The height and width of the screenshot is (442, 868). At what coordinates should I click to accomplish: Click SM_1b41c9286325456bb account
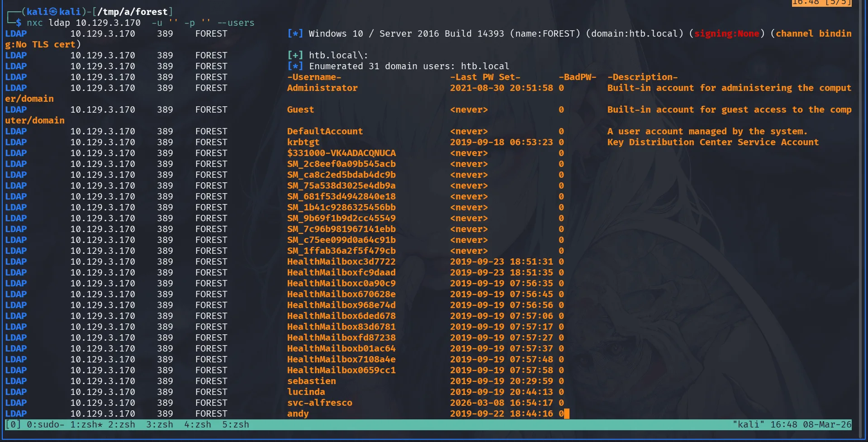pyautogui.click(x=341, y=207)
